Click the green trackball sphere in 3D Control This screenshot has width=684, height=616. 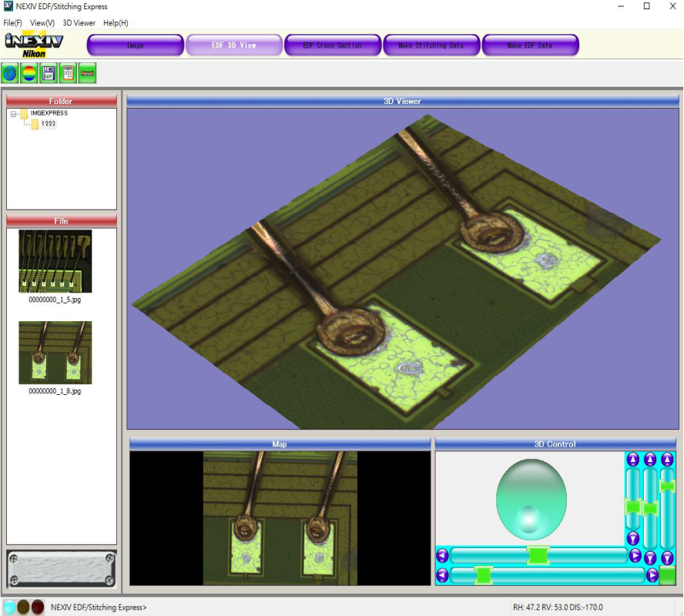pos(531,498)
